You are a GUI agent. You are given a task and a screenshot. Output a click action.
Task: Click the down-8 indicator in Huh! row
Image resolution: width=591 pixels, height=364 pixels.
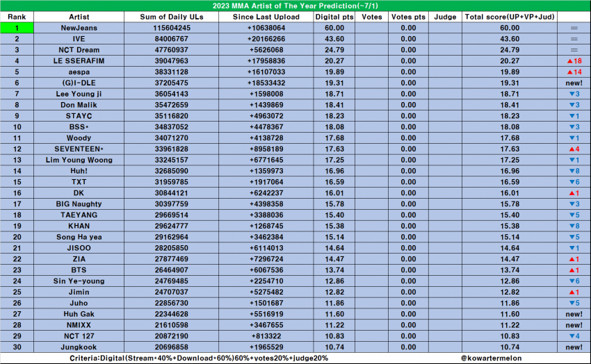tap(574, 171)
